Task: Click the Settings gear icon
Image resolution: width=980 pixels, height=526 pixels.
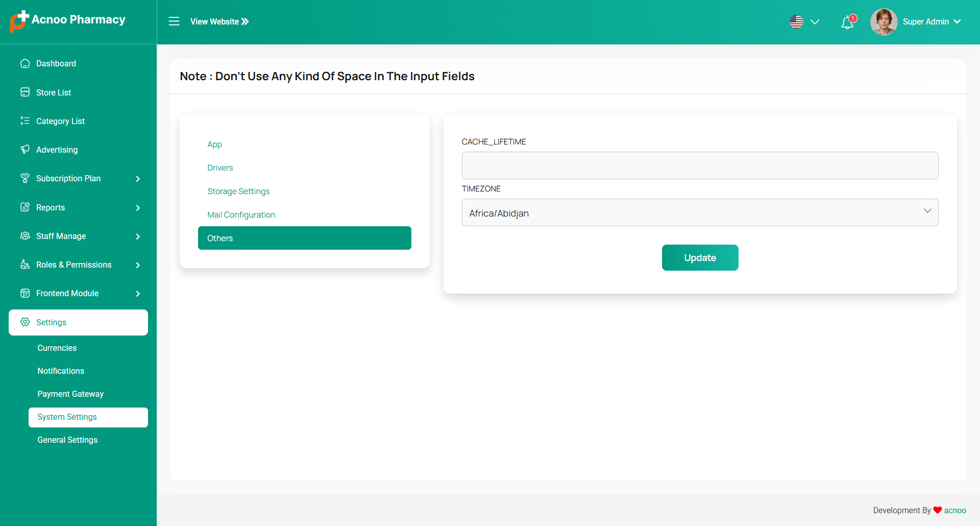Action: (25, 322)
